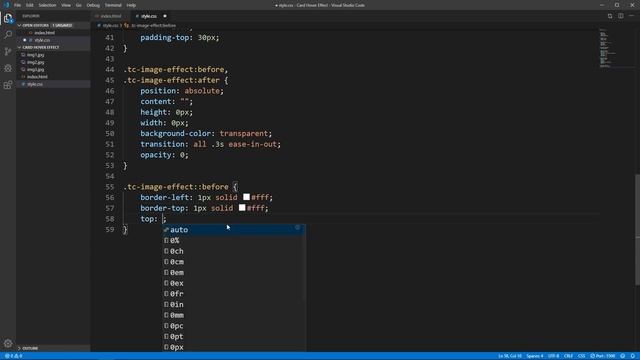
Task: Open index.html in Card Hover Effect folder
Action: pyautogui.click(x=53, y=77)
